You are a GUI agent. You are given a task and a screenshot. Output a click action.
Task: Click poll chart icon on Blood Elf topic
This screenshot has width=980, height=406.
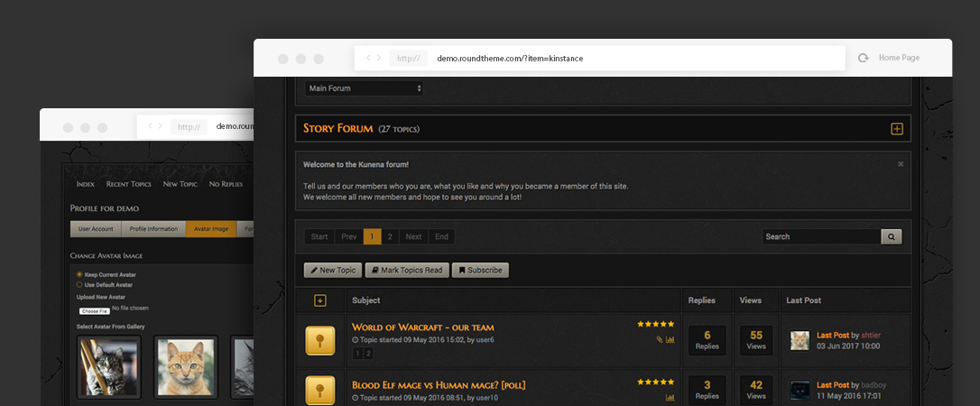coord(670,397)
